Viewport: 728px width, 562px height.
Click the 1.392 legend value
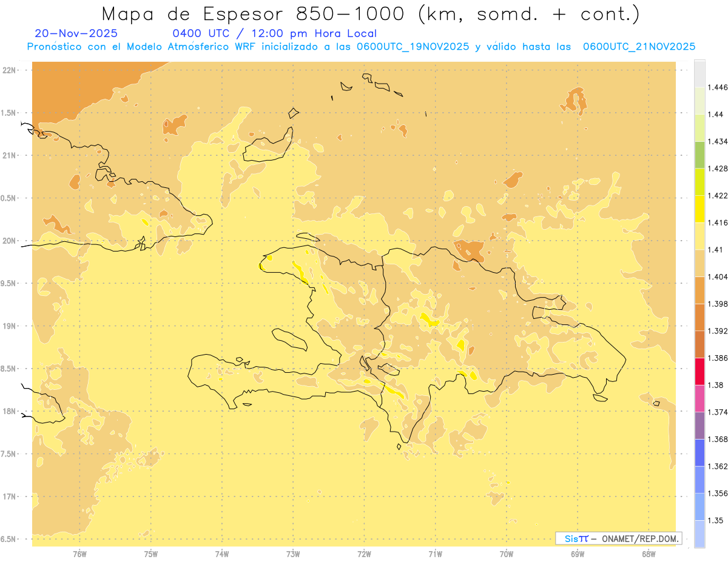point(718,331)
